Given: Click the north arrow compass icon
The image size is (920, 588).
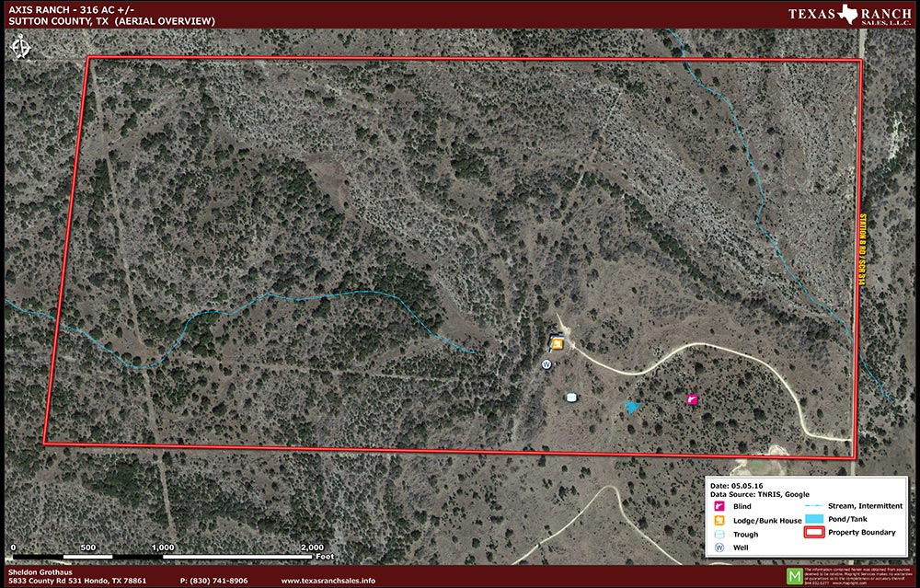Looking at the screenshot, I should tap(19, 46).
